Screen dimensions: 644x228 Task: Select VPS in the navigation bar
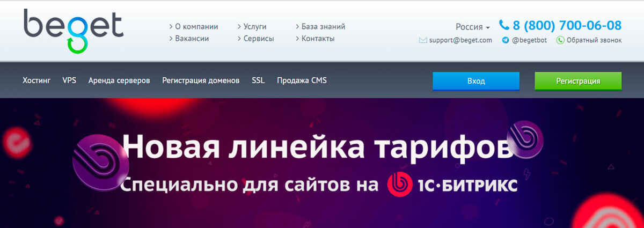point(69,80)
